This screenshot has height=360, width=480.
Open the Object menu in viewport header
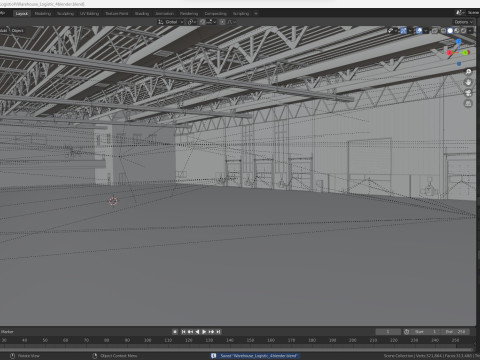pyautogui.click(x=17, y=30)
